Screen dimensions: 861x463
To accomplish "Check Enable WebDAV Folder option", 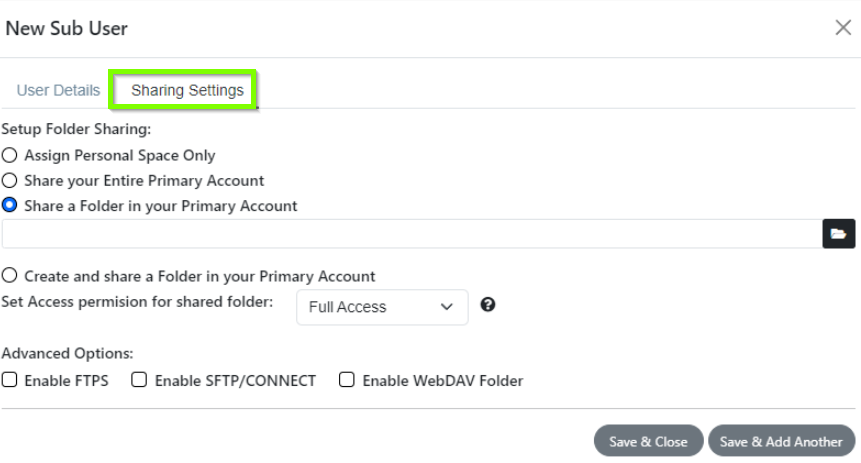I will click(x=346, y=380).
